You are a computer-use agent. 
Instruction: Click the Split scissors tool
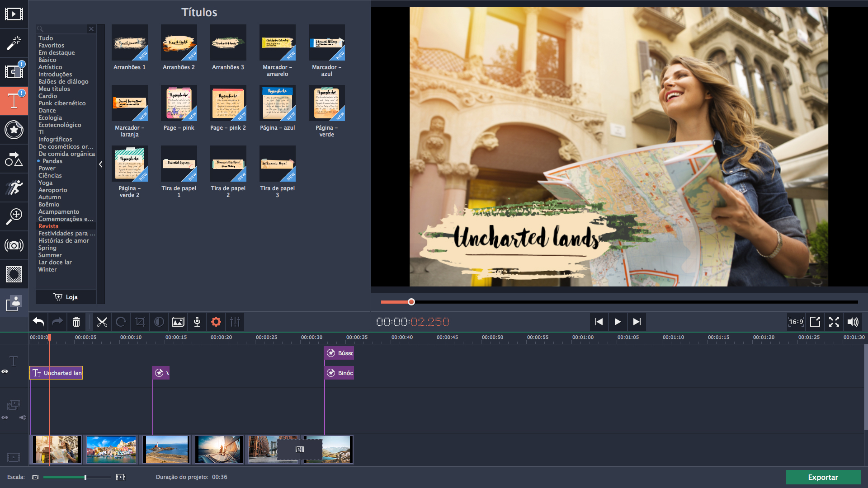(102, 322)
